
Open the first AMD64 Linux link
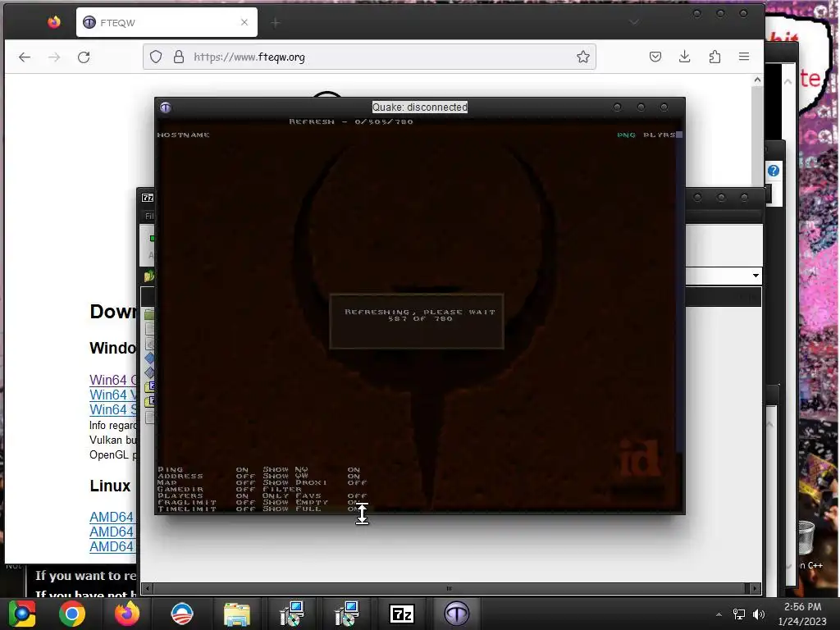[x=112, y=517]
